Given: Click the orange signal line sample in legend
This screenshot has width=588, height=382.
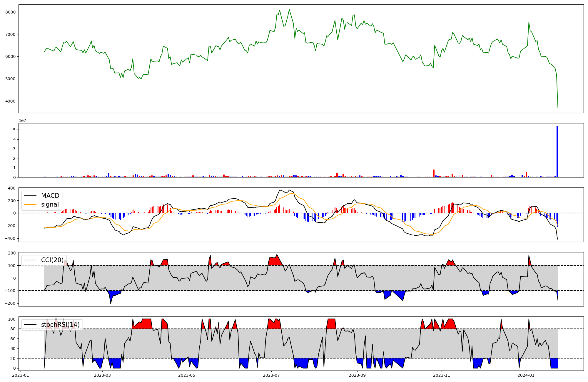Looking at the screenshot, I should (x=30, y=205).
